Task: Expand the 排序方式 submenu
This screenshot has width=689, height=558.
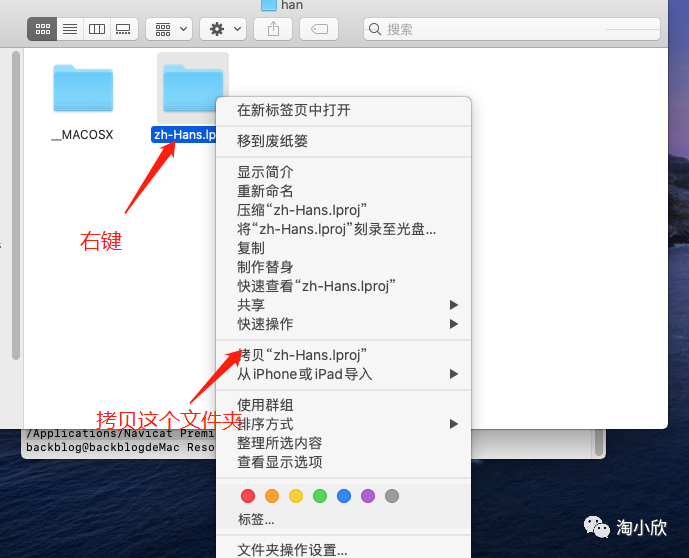Action: [x=344, y=424]
